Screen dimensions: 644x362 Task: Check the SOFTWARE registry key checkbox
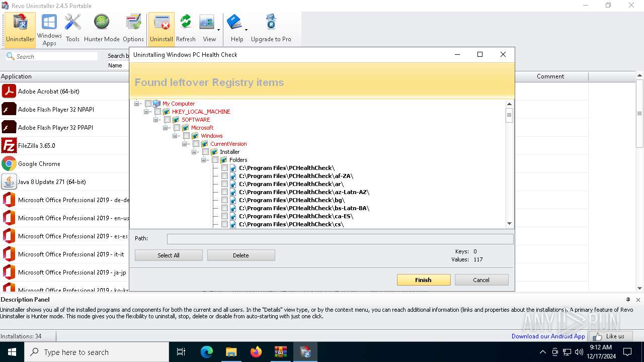click(167, 120)
